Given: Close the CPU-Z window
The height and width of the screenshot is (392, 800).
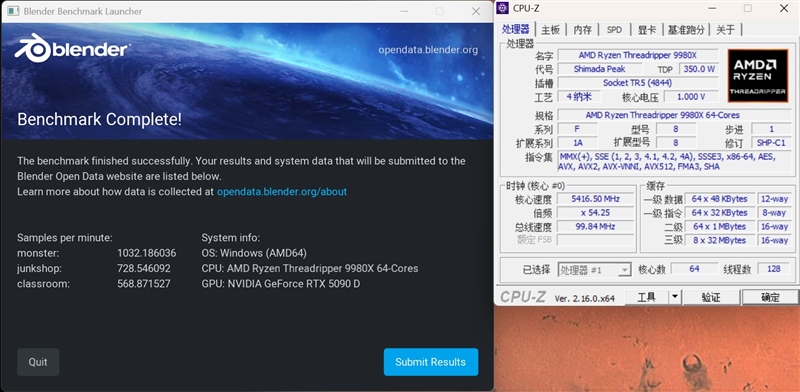Looking at the screenshot, I should (x=784, y=8).
